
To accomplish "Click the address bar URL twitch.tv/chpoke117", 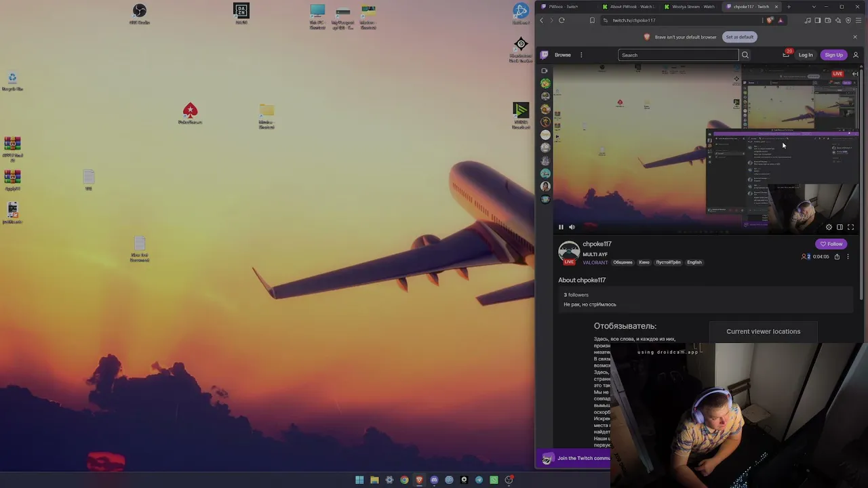I will 634,20.
